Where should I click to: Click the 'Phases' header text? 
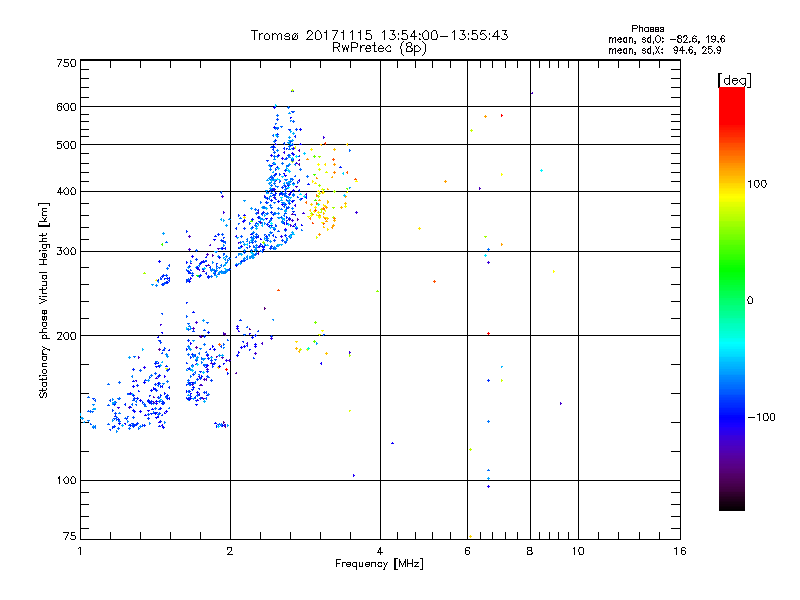647,29
